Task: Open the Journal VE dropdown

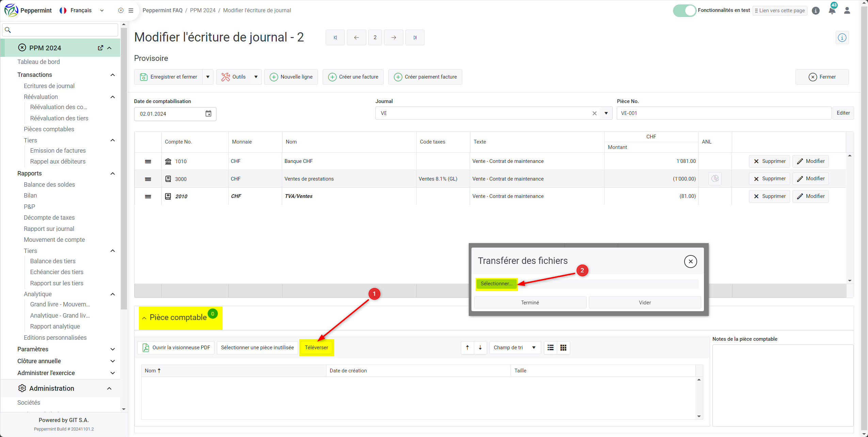Action: click(x=606, y=113)
